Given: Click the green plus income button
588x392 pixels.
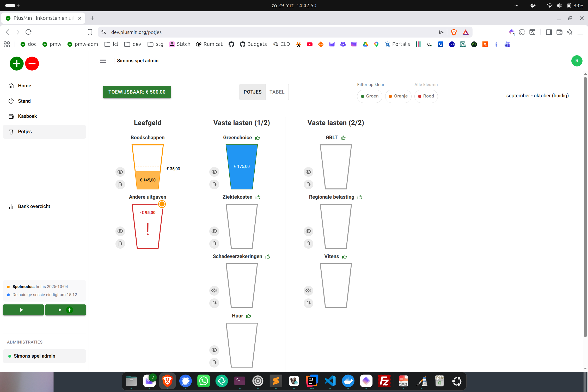Looking at the screenshot, I should (16, 64).
